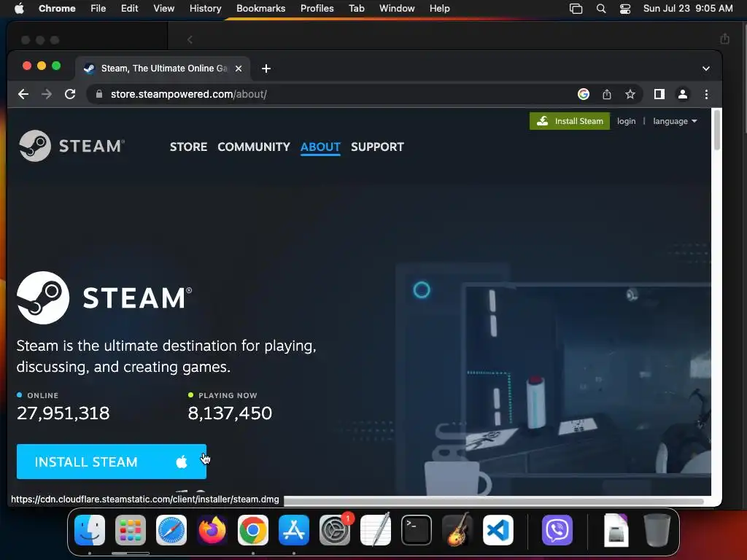This screenshot has height=560, width=747.
Task: Open the STORE navigation item
Action: [188, 147]
